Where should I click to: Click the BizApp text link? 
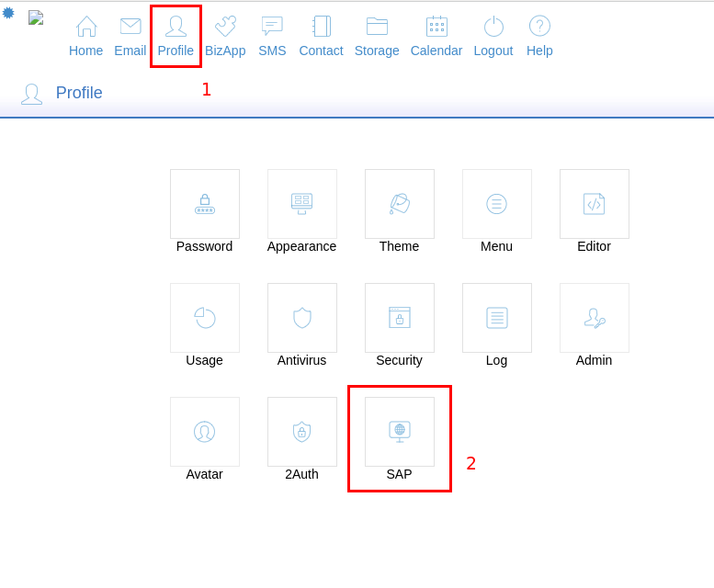pyautogui.click(x=225, y=51)
